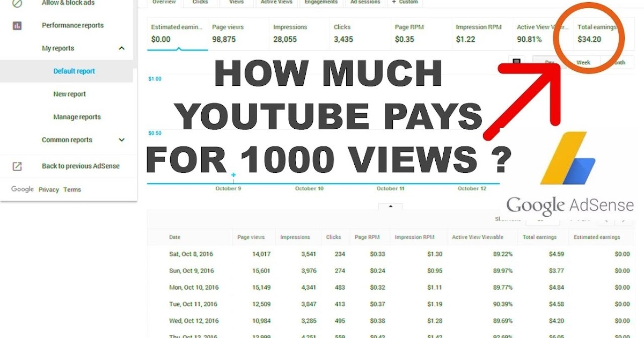Image resolution: width=644 pixels, height=338 pixels.
Task: Click the plus data point marker on the chart
Action: point(233,175)
